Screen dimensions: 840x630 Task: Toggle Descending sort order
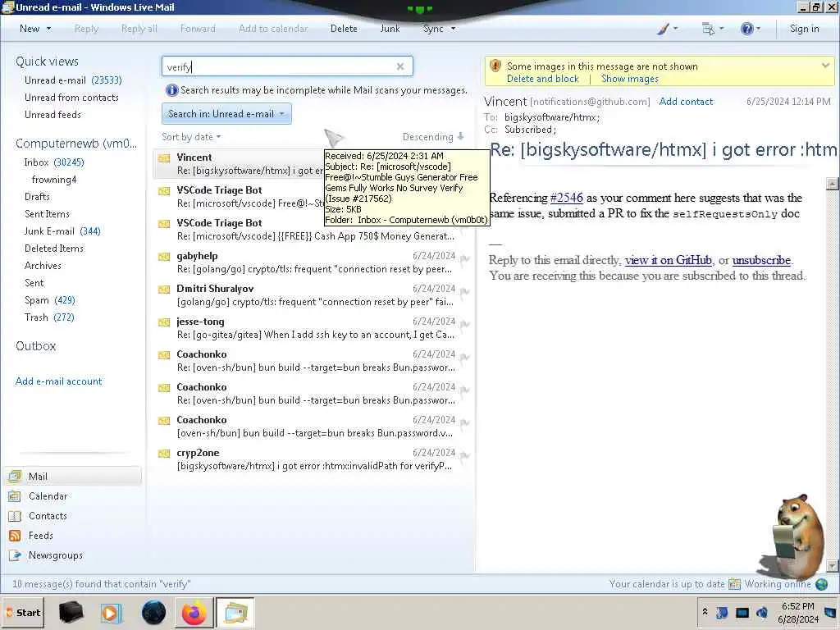433,137
